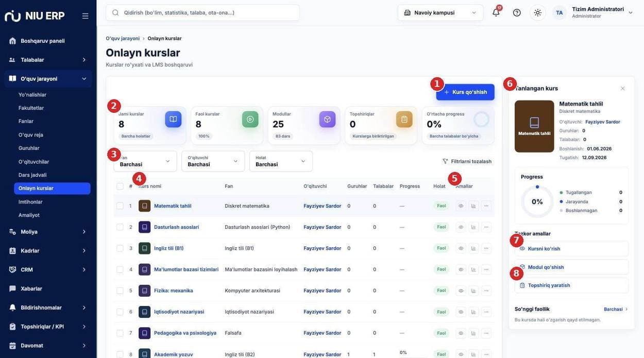Open help with the question mark icon

[x=517, y=13]
